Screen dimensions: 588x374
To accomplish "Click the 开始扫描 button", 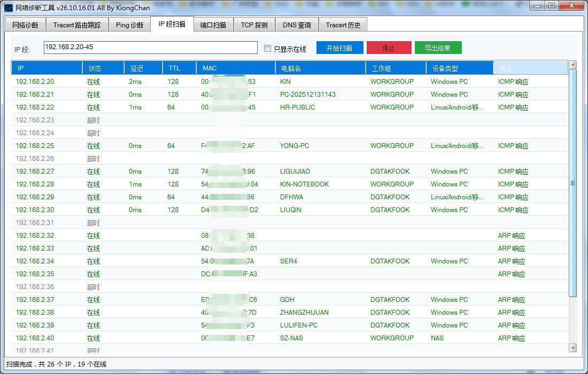I will pyautogui.click(x=340, y=48).
